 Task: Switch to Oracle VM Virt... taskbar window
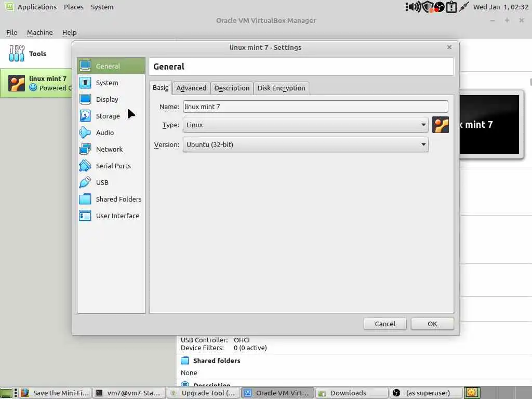pyautogui.click(x=277, y=393)
